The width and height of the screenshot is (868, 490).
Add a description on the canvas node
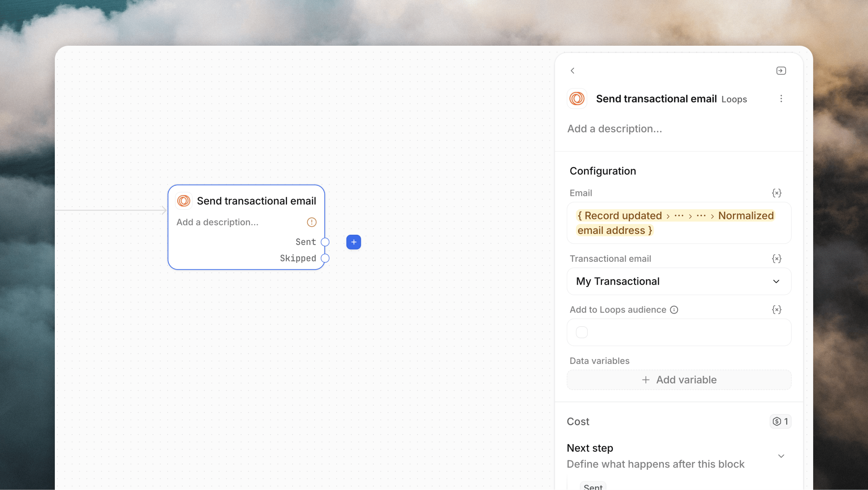217,222
